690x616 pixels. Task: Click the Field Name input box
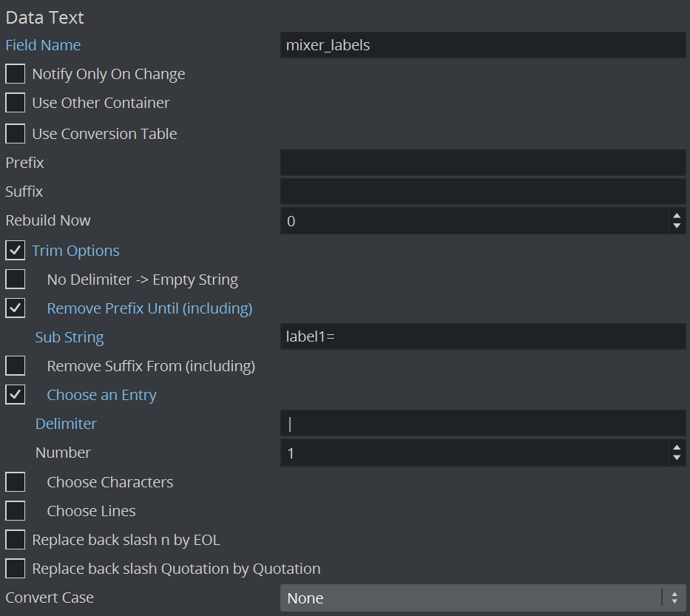[483, 45]
